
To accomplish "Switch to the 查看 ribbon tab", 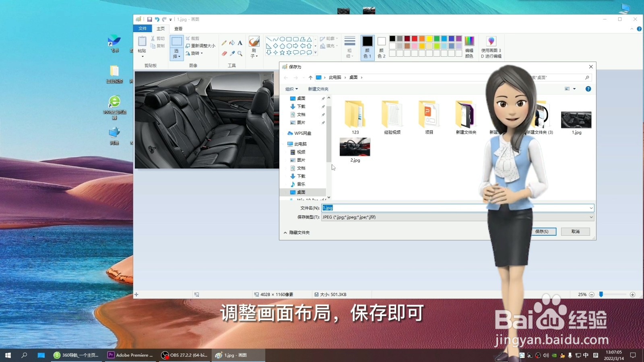I will [178, 29].
